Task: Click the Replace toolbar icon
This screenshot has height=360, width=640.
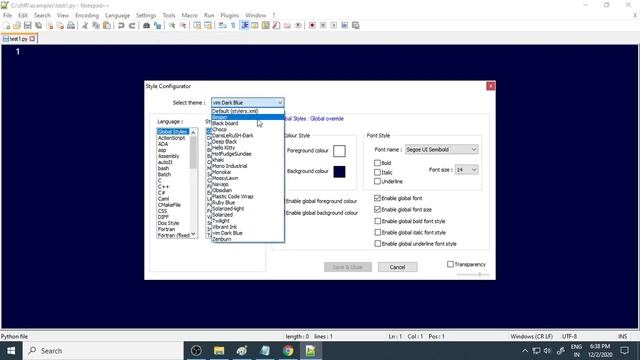Action: [x=157, y=25]
